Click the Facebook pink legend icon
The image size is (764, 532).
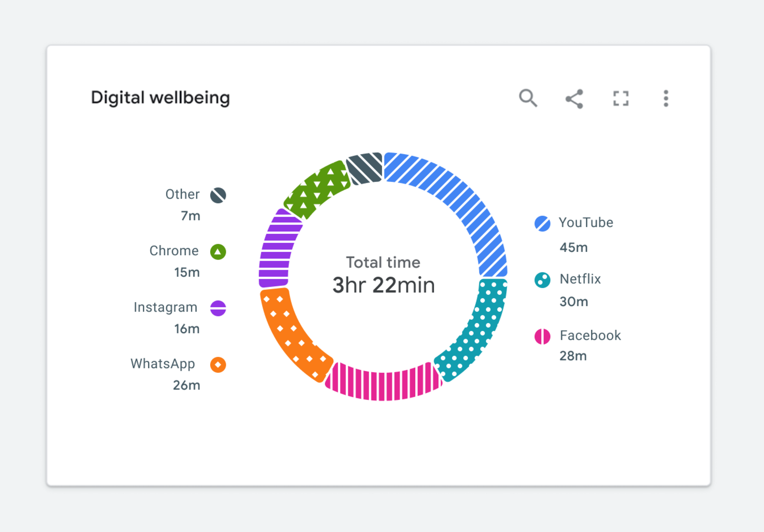click(x=542, y=336)
